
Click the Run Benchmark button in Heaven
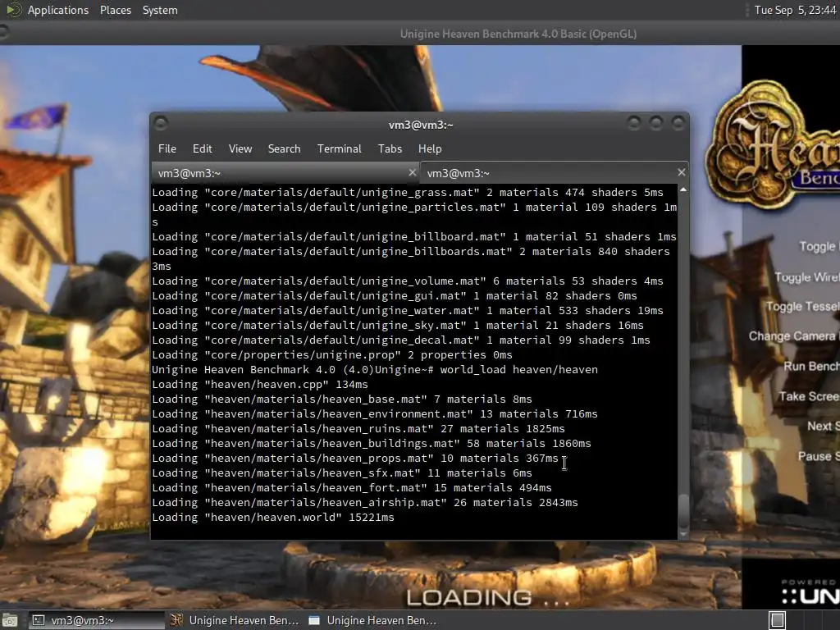[x=811, y=367]
